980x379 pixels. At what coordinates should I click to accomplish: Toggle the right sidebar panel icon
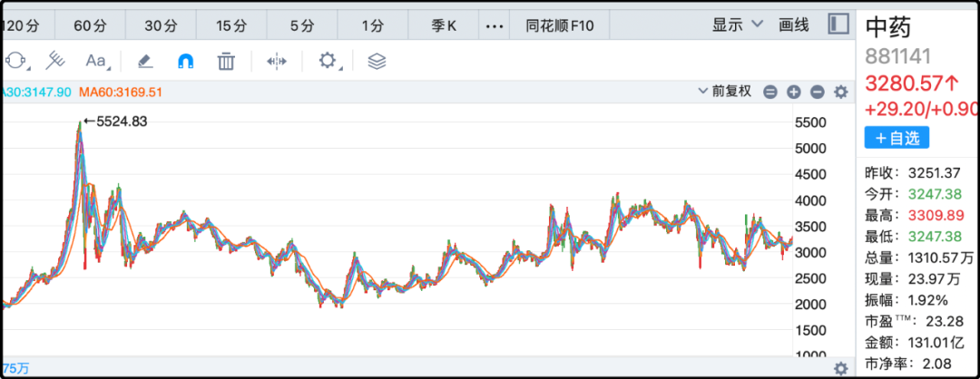point(839,24)
